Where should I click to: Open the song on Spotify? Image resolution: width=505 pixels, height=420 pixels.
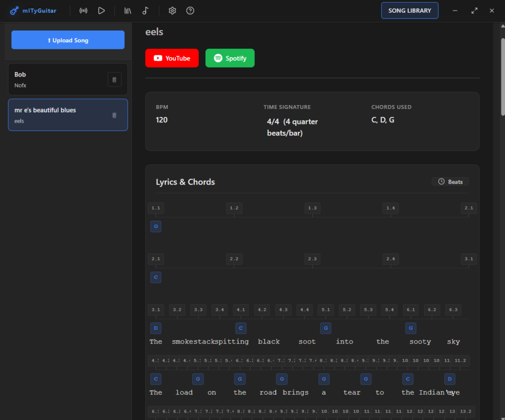pyautogui.click(x=230, y=58)
